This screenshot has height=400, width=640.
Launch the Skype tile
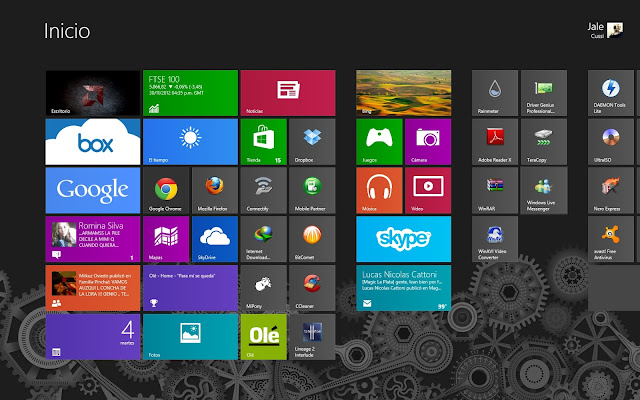[404, 239]
